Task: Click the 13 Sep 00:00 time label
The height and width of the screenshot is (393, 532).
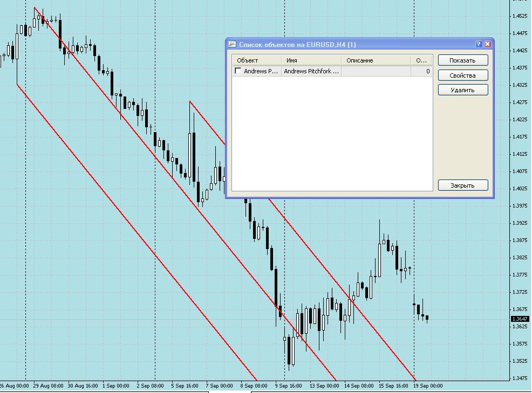Action: tap(324, 386)
